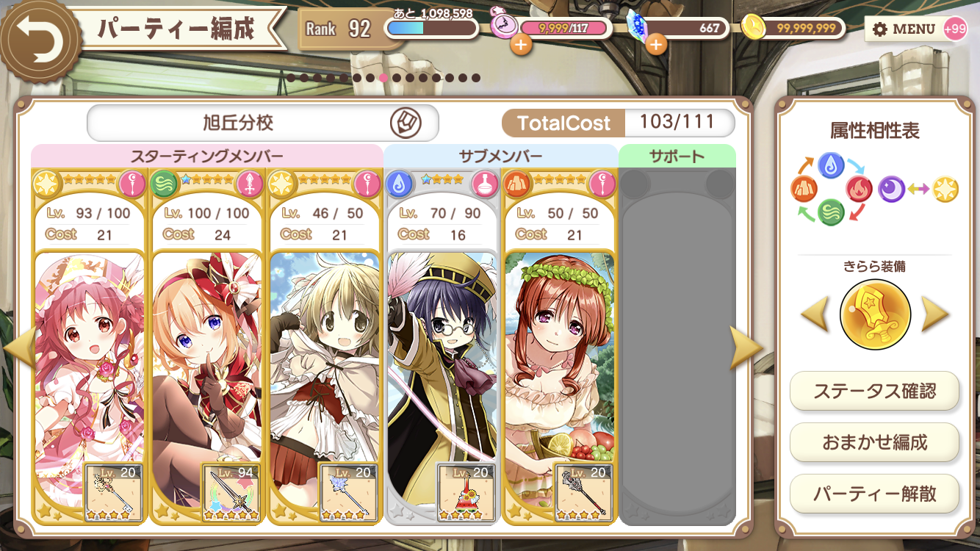
Task: Go to previous party with left gold arrow
Action: [18, 345]
